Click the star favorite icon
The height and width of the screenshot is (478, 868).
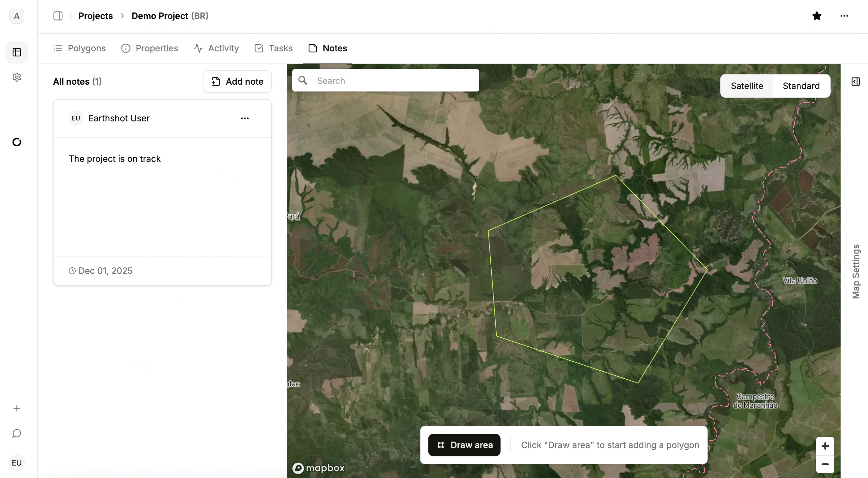click(817, 16)
